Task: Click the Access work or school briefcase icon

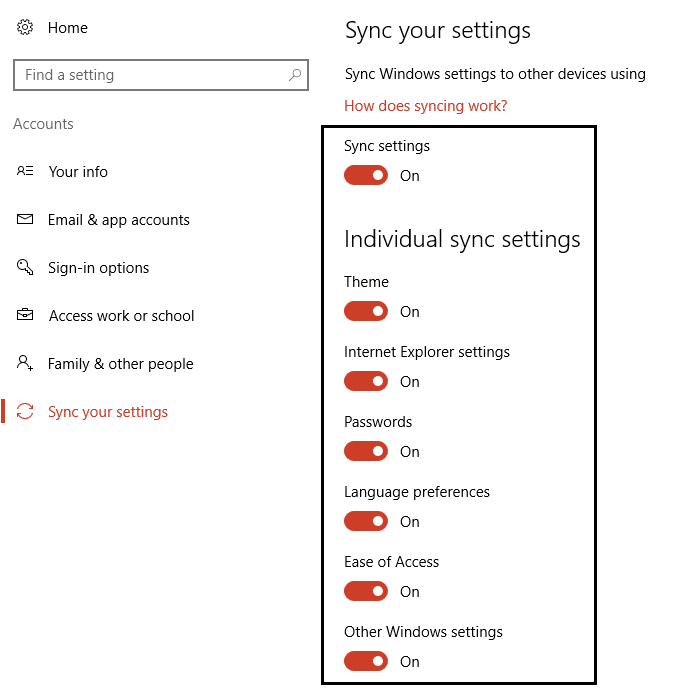Action: pyautogui.click(x=26, y=315)
